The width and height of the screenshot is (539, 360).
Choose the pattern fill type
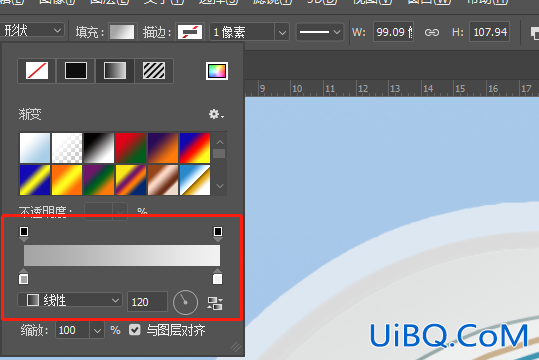pos(154,71)
